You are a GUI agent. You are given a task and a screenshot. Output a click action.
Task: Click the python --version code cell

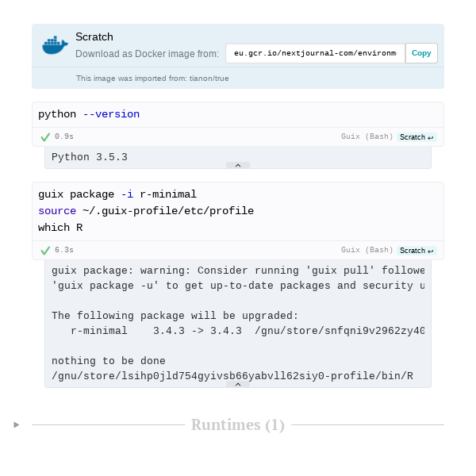click(x=89, y=114)
